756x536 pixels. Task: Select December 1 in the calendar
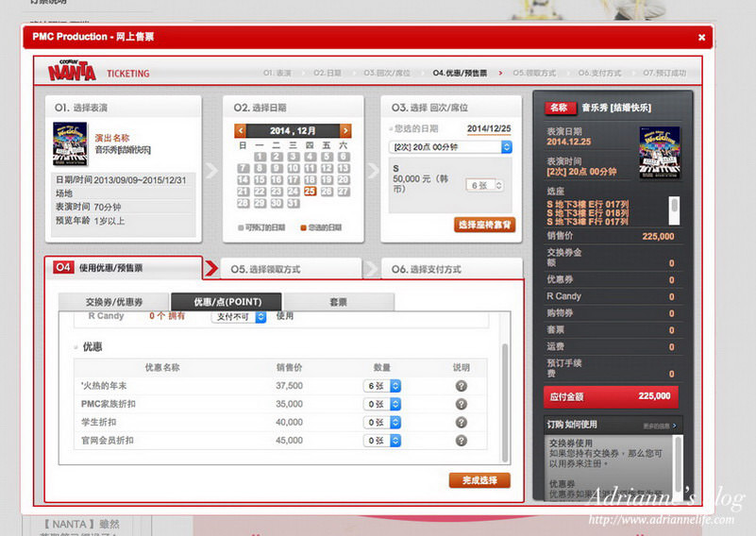260,157
